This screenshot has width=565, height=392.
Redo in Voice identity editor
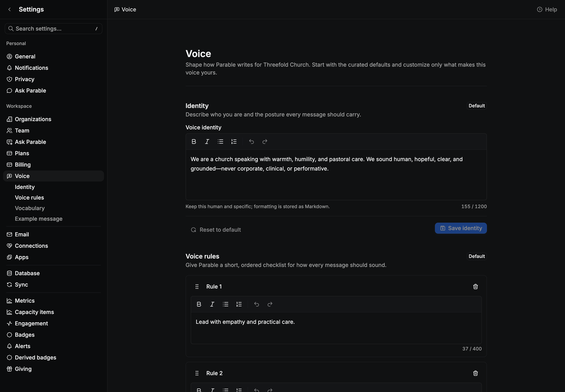point(265,142)
